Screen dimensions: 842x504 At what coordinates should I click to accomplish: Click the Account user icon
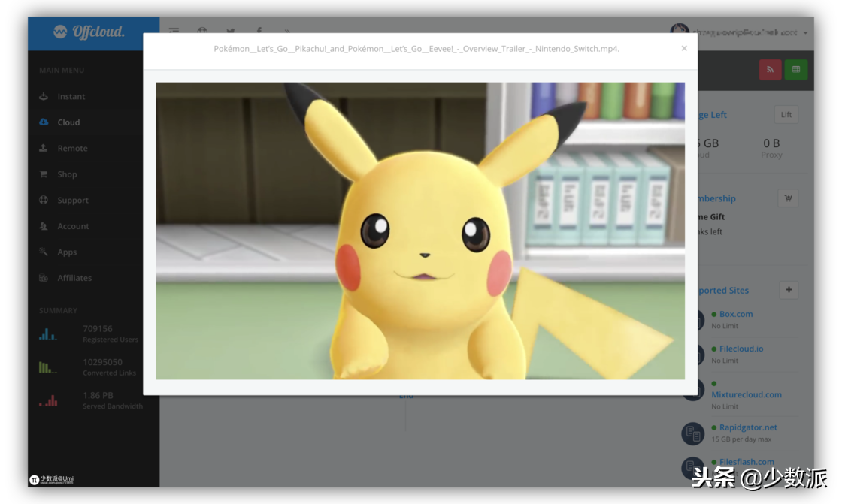44,226
